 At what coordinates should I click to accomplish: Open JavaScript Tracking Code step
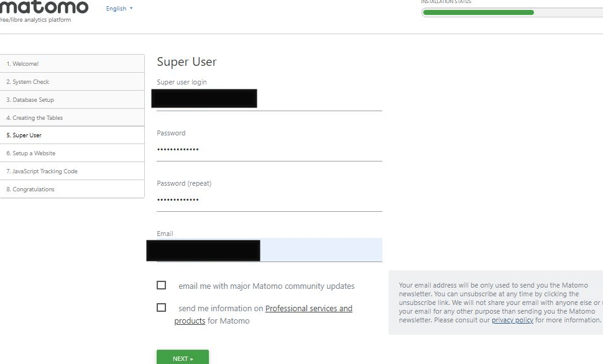72,171
